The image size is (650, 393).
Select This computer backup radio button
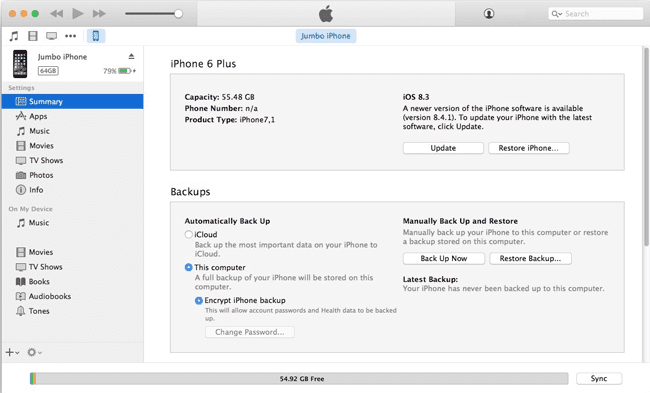pyautogui.click(x=189, y=267)
